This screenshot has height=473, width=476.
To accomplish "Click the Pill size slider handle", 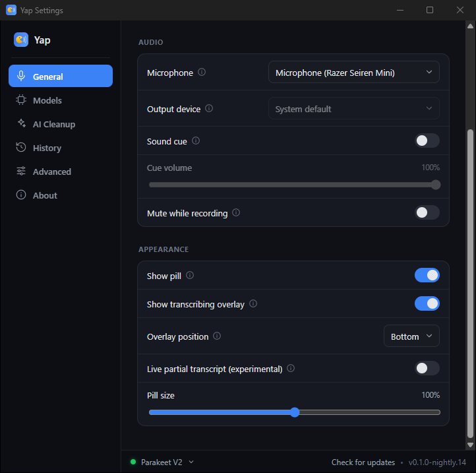I will pyautogui.click(x=295, y=412).
